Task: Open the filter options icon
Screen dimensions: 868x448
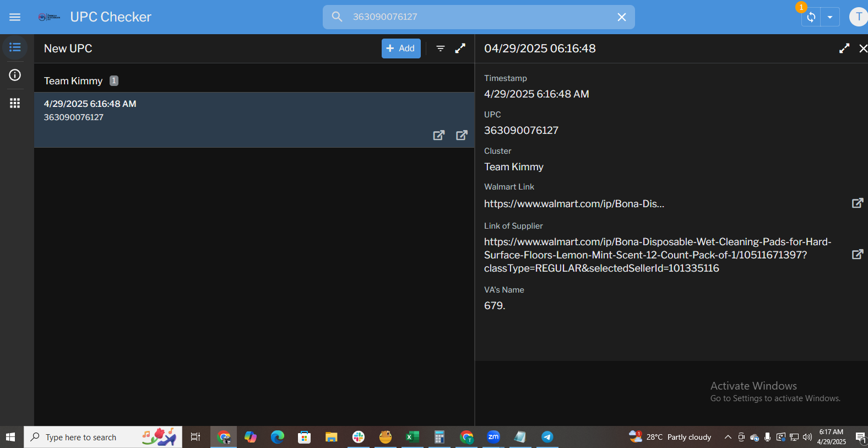Action: tap(441, 48)
